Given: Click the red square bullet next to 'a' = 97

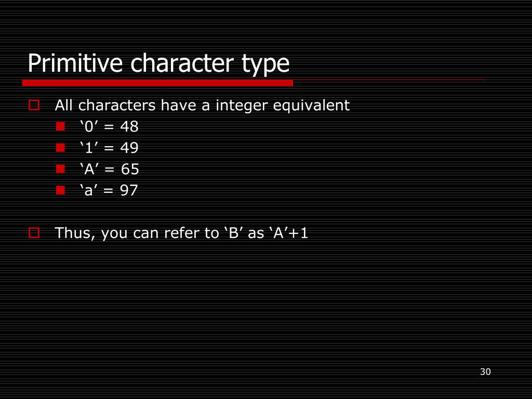Looking at the screenshot, I should click(x=60, y=190).
